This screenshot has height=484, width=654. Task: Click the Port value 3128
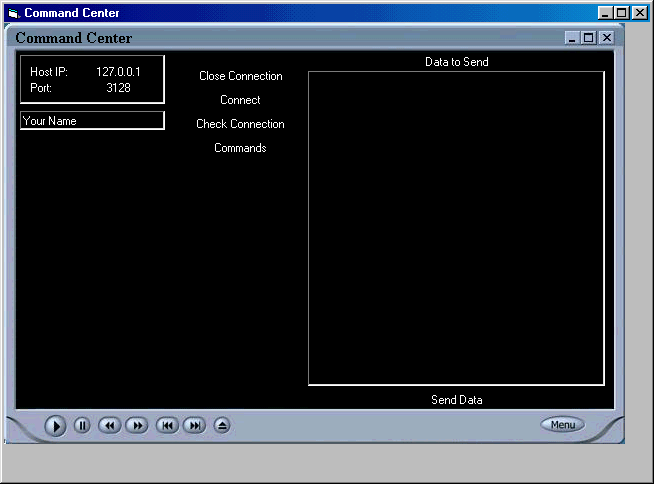[118, 88]
